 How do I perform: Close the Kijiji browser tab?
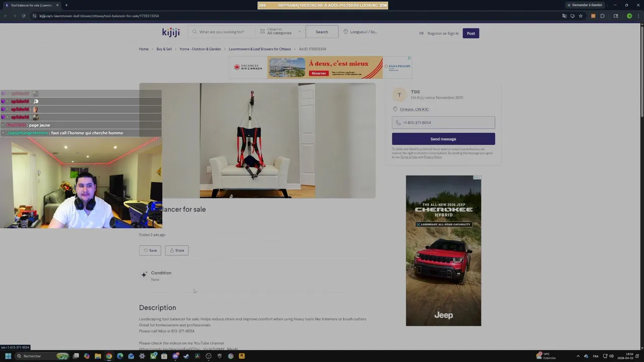[x=57, y=5]
